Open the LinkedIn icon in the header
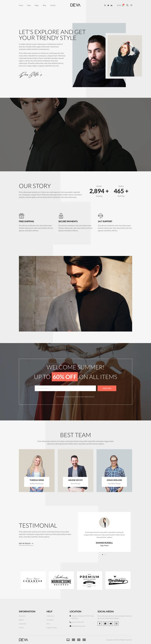 [x=111, y=5]
